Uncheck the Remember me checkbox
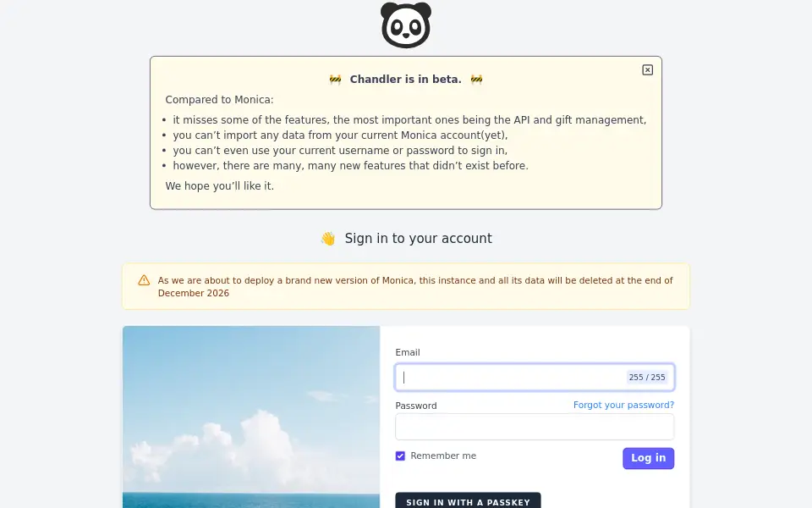 pos(400,456)
